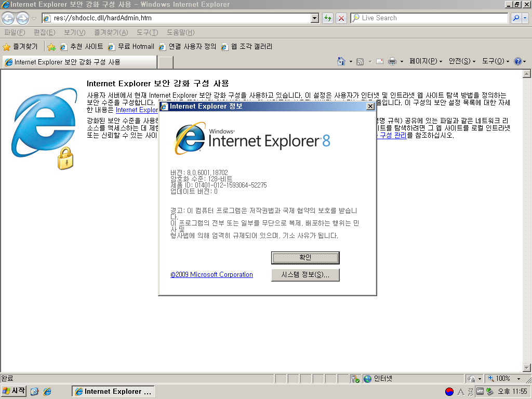Click the RSS feeds icon
The height and width of the screenshot is (399, 532).
pos(361,61)
